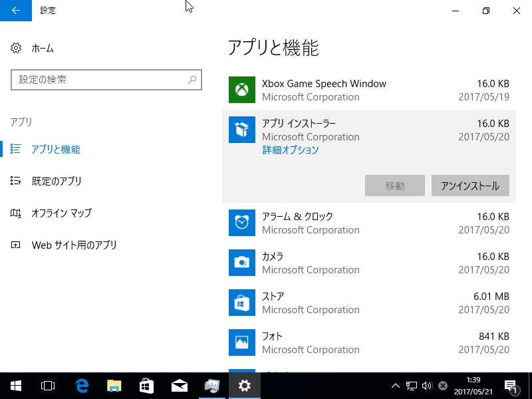Select the カメラ app icon
Screen dimensions: 532x399
(x=242, y=263)
